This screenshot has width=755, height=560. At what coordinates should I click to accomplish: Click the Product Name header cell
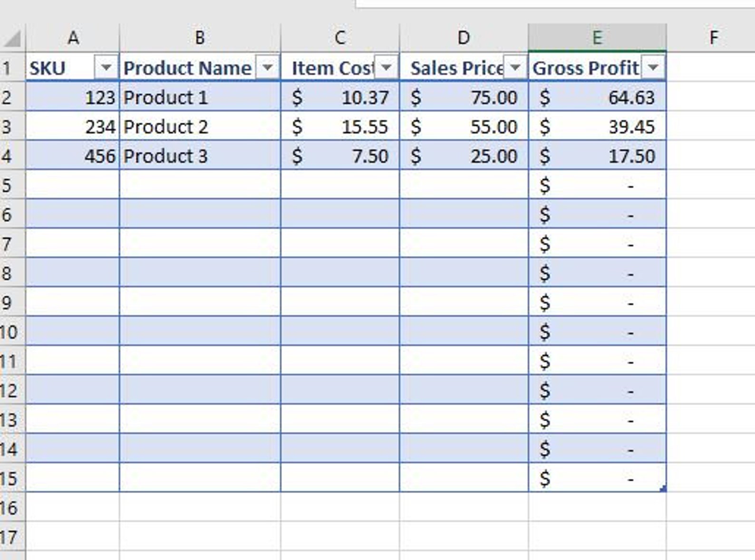click(200, 68)
